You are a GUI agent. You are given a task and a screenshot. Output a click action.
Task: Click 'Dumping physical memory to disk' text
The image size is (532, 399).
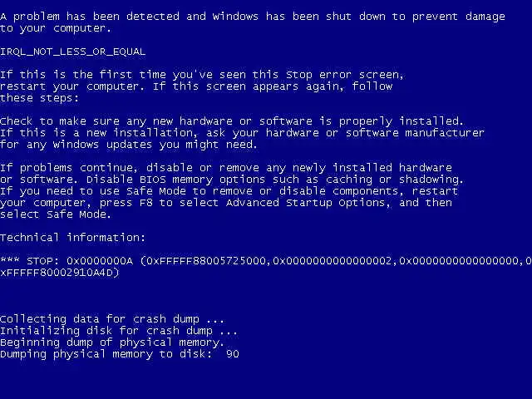(108, 354)
